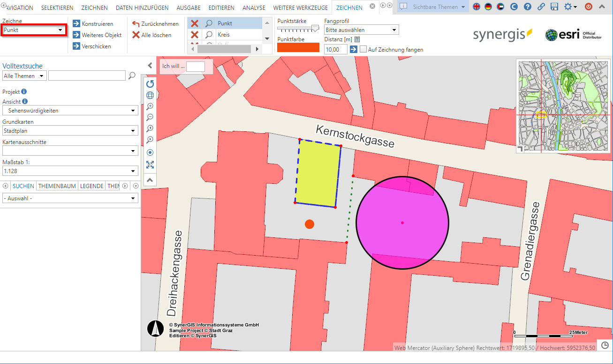Zoom to the Kreis drawing object

[x=209, y=35]
